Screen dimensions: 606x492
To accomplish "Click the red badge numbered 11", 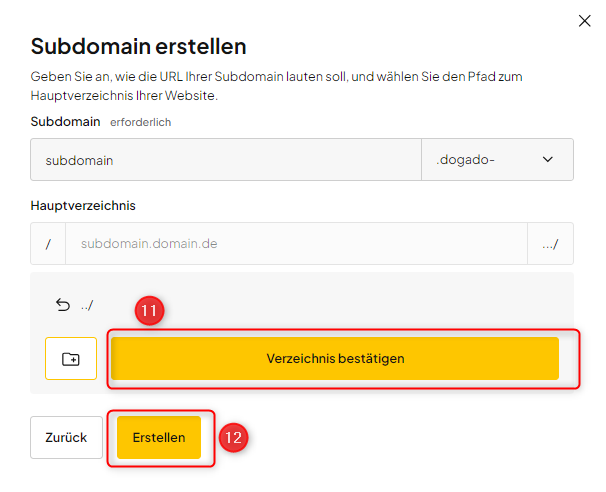I will click(149, 311).
